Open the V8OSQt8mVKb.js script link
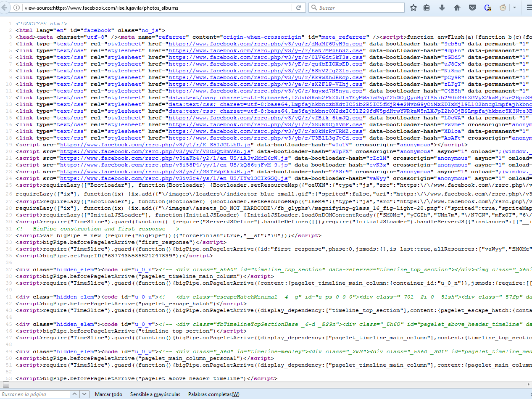532x399 pixels. click(155, 151)
